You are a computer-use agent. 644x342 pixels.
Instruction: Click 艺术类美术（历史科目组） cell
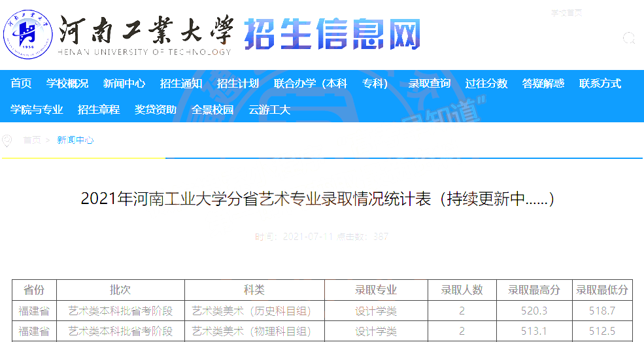tap(254, 311)
